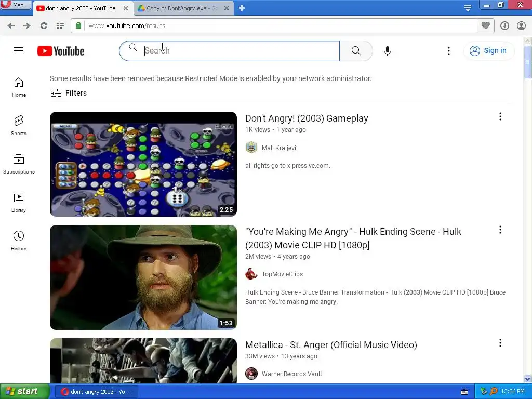Click the Mali Kraljevi channel avatar
Image resolution: width=532 pixels, height=399 pixels.
251,148
